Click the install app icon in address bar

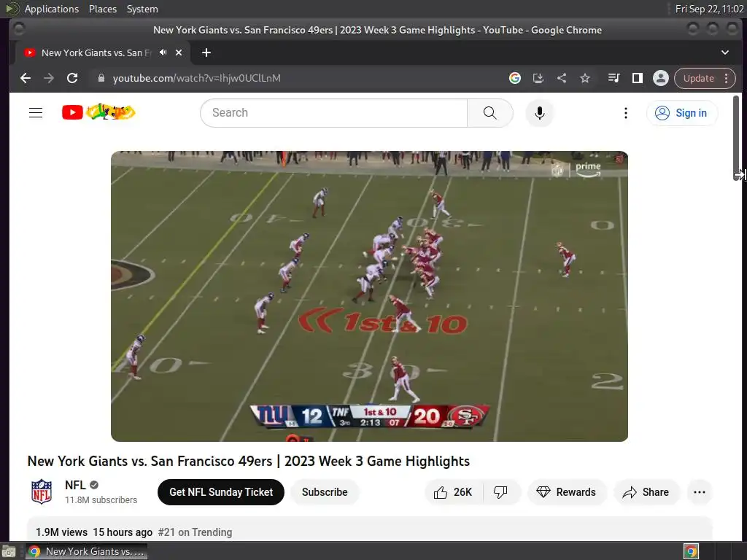[x=538, y=78]
